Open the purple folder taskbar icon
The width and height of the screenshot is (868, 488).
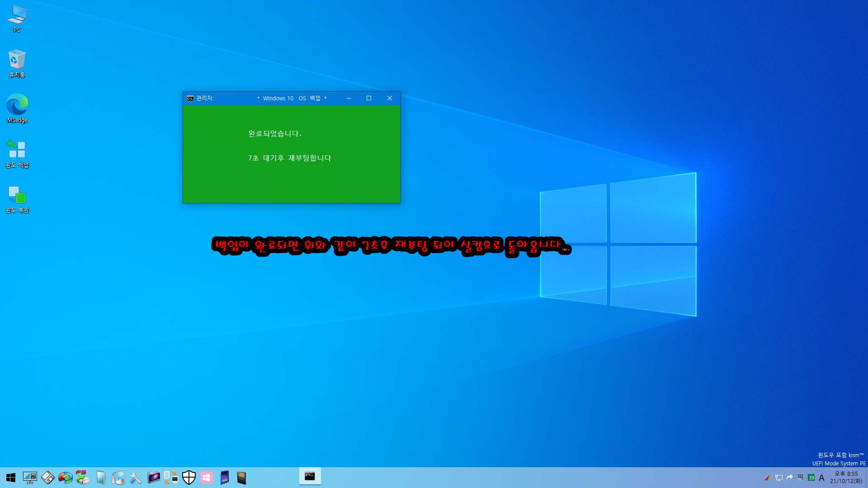coord(153,478)
